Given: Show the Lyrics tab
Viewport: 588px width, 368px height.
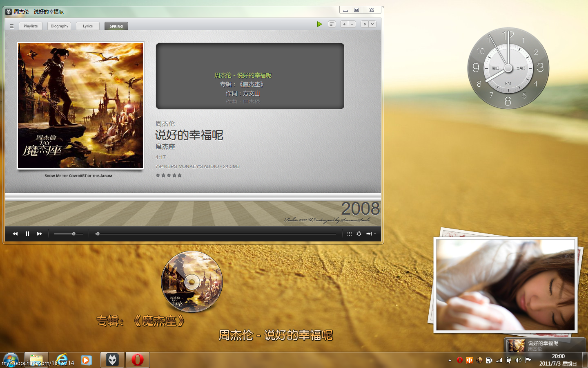Looking at the screenshot, I should coord(88,26).
